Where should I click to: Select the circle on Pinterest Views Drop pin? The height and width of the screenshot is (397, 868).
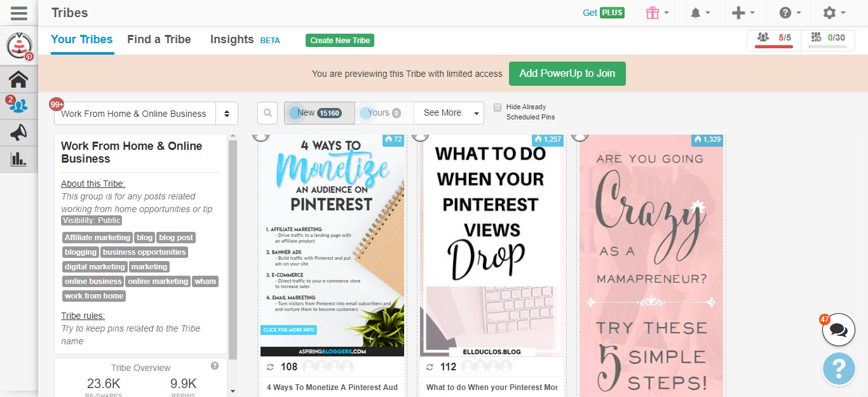(419, 136)
